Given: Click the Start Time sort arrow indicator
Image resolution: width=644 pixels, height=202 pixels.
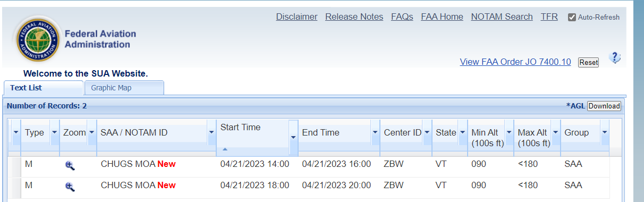Looking at the screenshot, I should pos(225,149).
